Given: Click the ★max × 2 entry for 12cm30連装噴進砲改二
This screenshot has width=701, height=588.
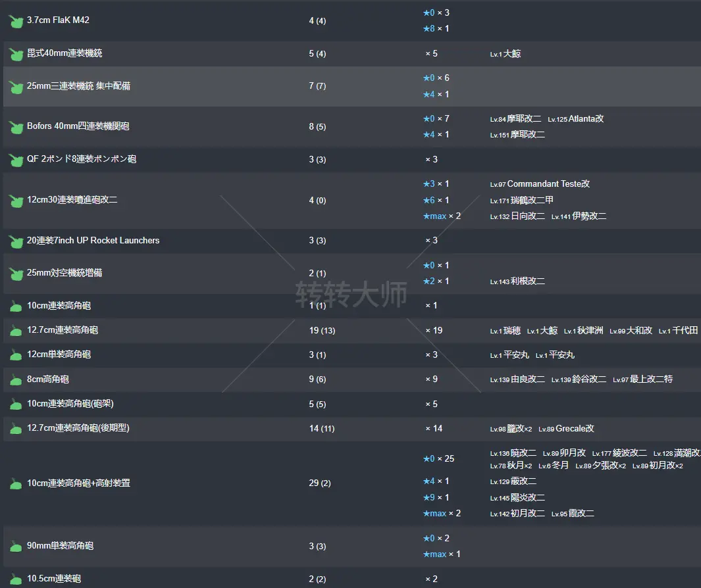Looking at the screenshot, I should coord(441,216).
